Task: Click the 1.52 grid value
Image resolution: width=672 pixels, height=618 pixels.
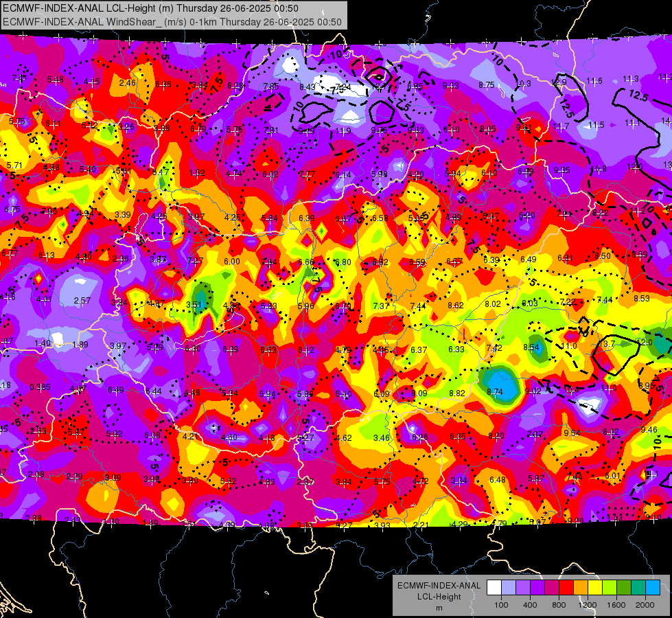Action: pos(197,173)
